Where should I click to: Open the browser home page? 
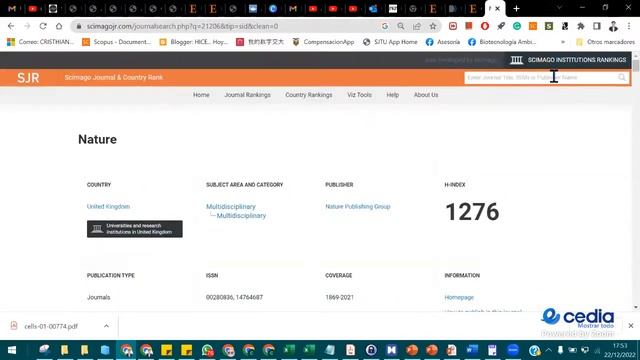[59, 26]
